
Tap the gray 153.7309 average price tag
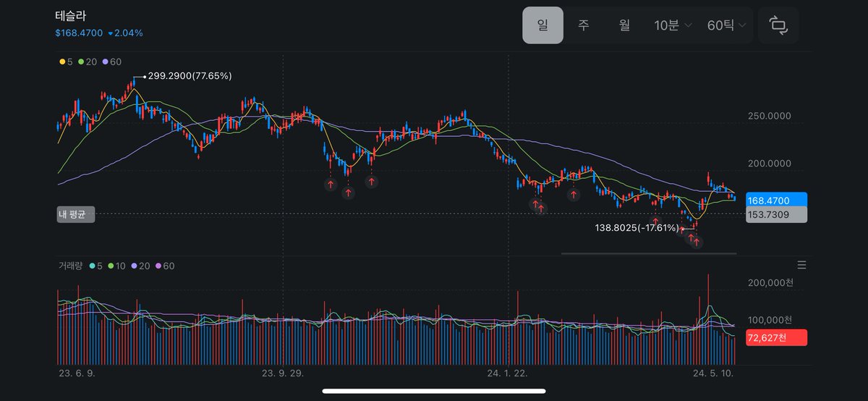coord(778,214)
